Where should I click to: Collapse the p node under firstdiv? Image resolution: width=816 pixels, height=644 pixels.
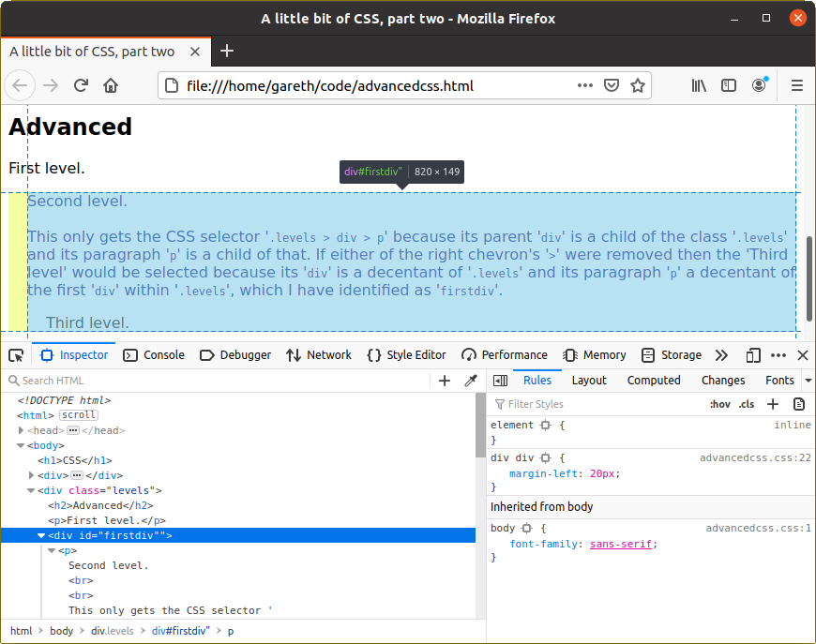coord(52,550)
